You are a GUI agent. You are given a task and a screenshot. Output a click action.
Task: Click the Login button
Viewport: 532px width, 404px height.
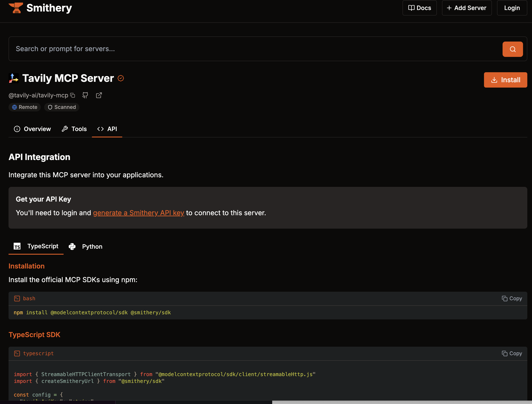coord(512,8)
